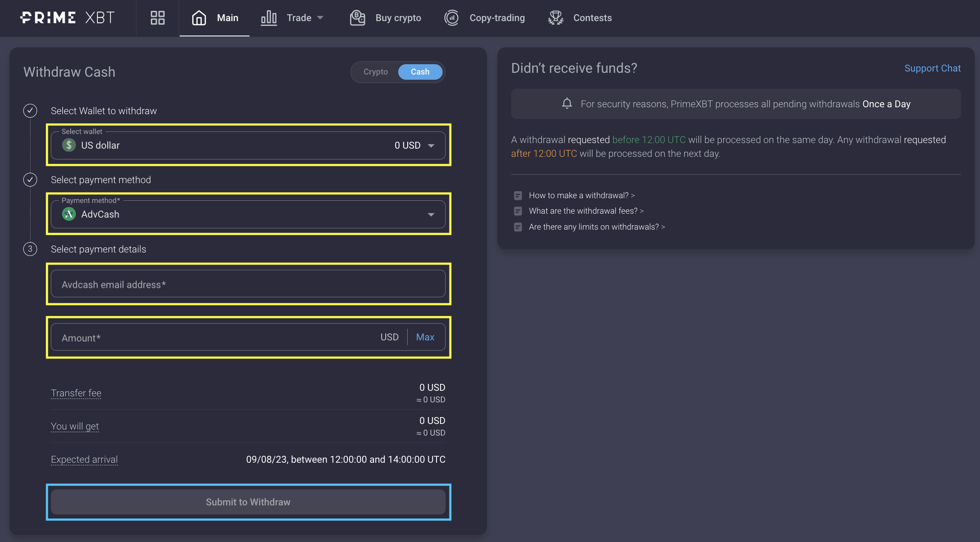Go to the Copy-trading tab
980x542 pixels.
[497, 18]
